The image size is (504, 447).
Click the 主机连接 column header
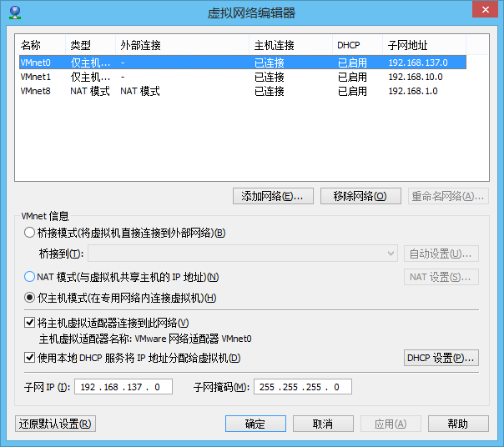click(291, 45)
